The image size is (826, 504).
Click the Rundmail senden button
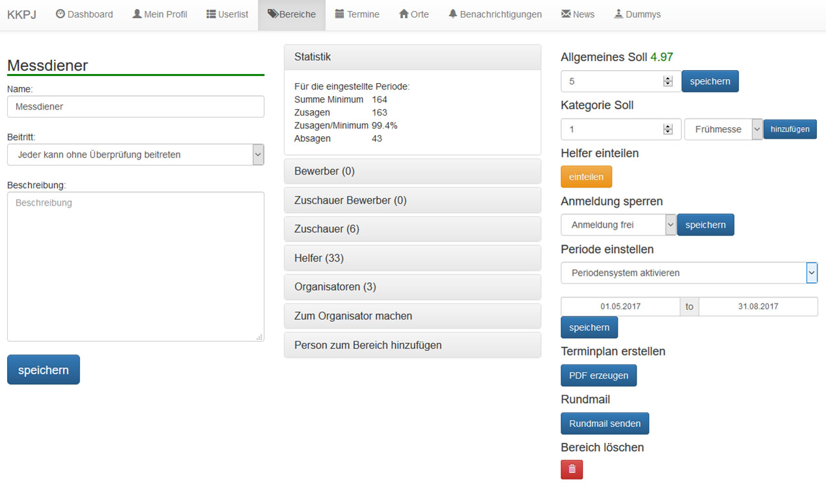(604, 424)
